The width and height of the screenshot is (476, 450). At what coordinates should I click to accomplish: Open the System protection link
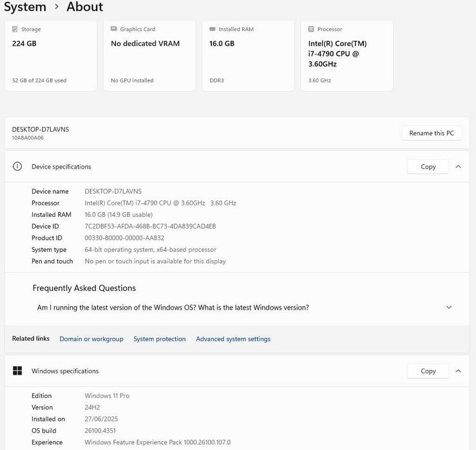[x=160, y=339]
